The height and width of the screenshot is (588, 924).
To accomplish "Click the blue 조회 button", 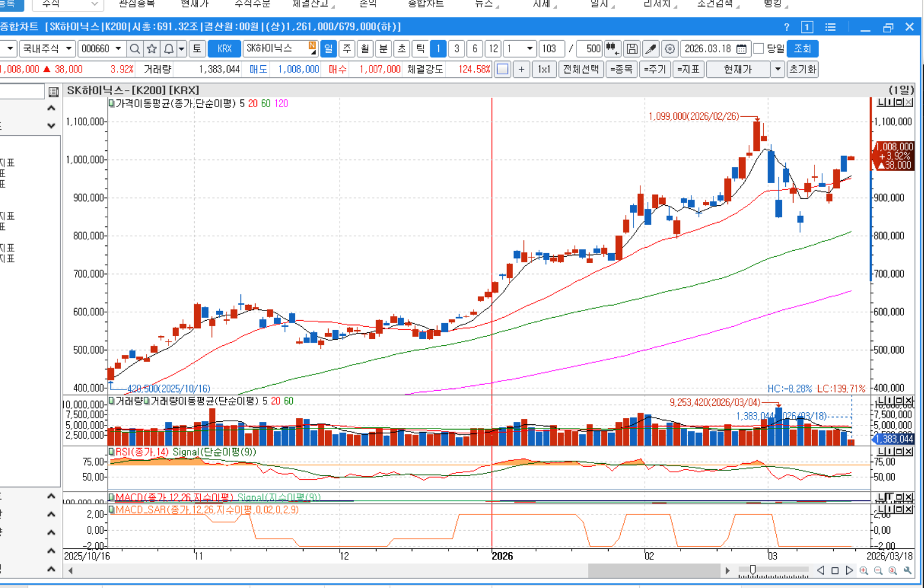I will [x=802, y=49].
